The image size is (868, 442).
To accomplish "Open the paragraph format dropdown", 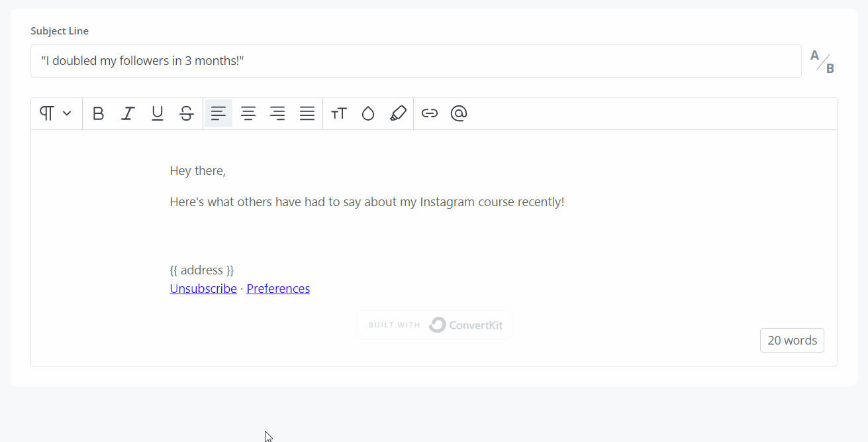I will [x=56, y=114].
